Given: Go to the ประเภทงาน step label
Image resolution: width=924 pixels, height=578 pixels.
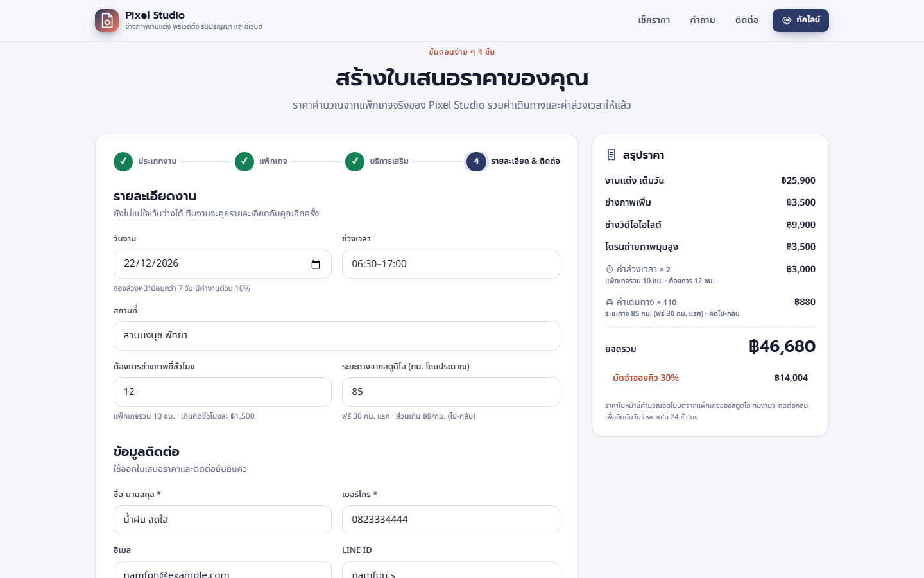Looking at the screenshot, I should 157,161.
